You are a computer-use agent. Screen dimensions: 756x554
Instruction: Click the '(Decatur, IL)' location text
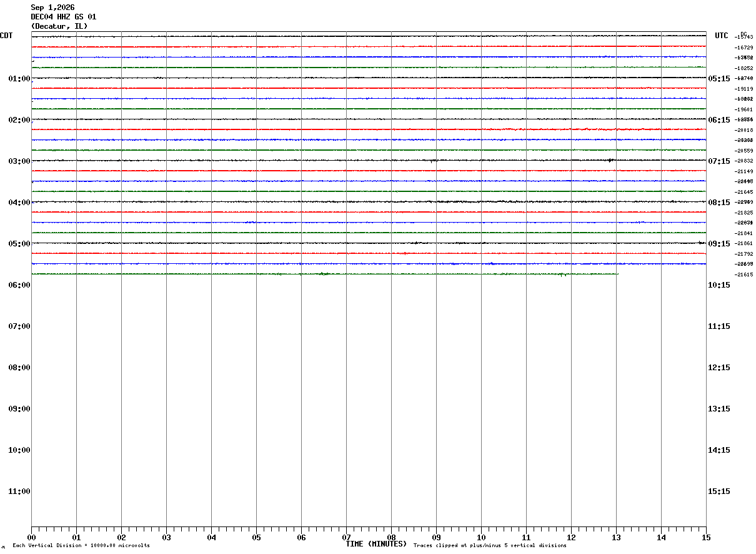tap(59, 26)
